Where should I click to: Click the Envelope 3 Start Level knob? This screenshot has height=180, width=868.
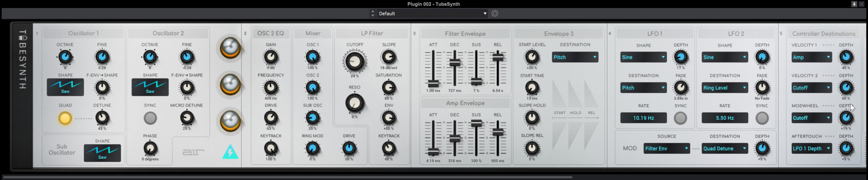[532, 57]
